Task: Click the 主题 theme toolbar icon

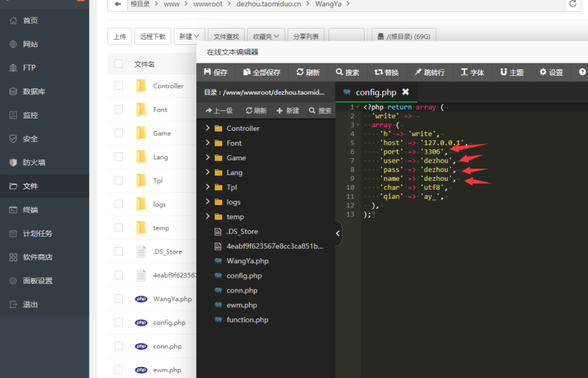Action: tap(503, 72)
